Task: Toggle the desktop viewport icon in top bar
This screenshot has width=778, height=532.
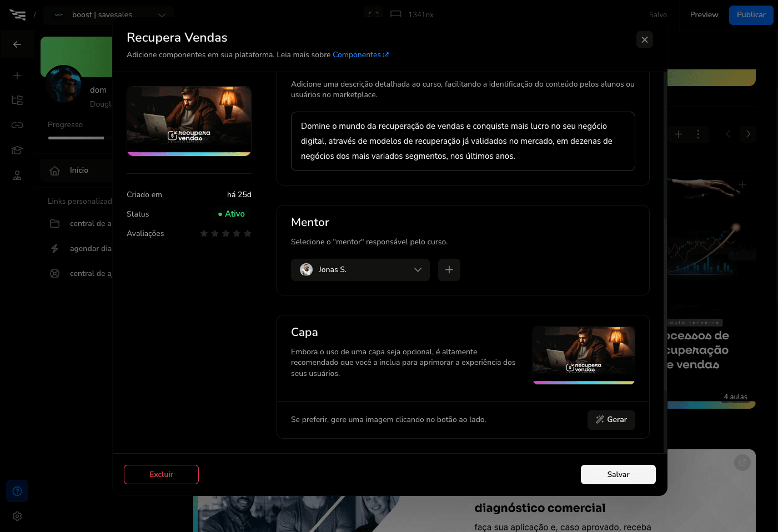Action: [x=396, y=14]
